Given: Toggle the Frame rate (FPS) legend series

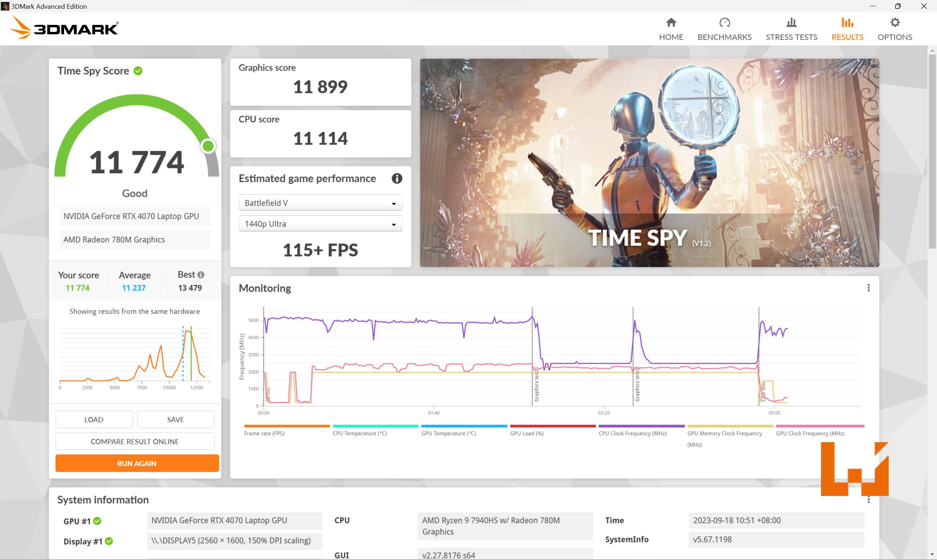Looking at the screenshot, I should pyautogui.click(x=287, y=430).
